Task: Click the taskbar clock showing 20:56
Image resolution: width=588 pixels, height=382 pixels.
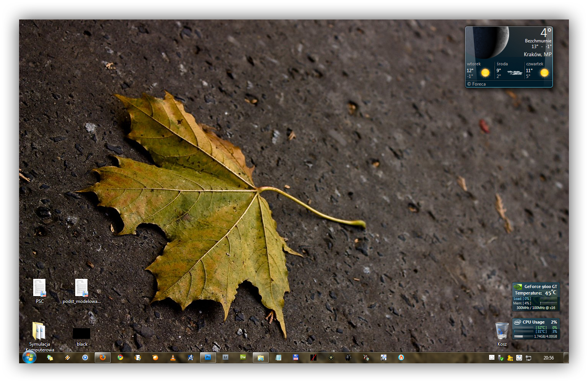Action: point(548,358)
